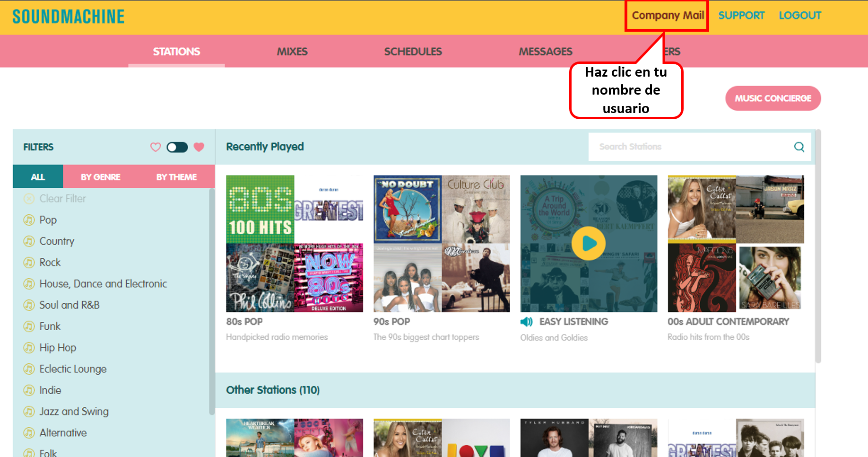
Task: Click the Company Mail username
Action: tap(668, 15)
